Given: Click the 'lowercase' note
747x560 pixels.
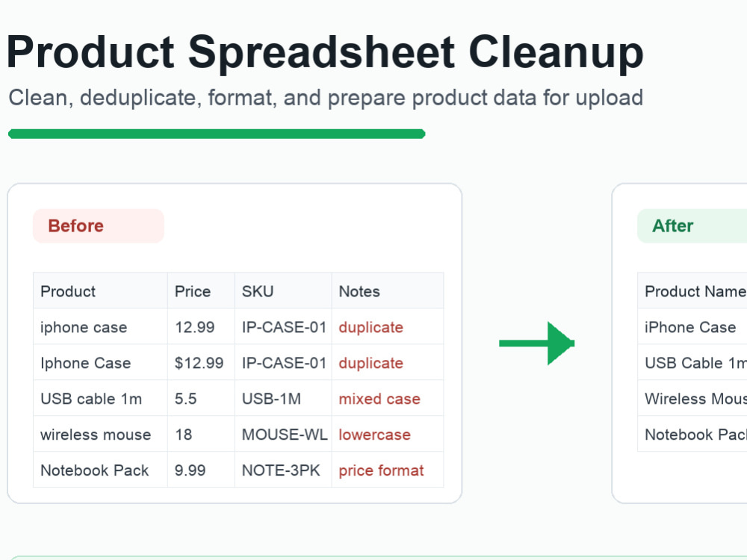Looking at the screenshot, I should 374,435.
